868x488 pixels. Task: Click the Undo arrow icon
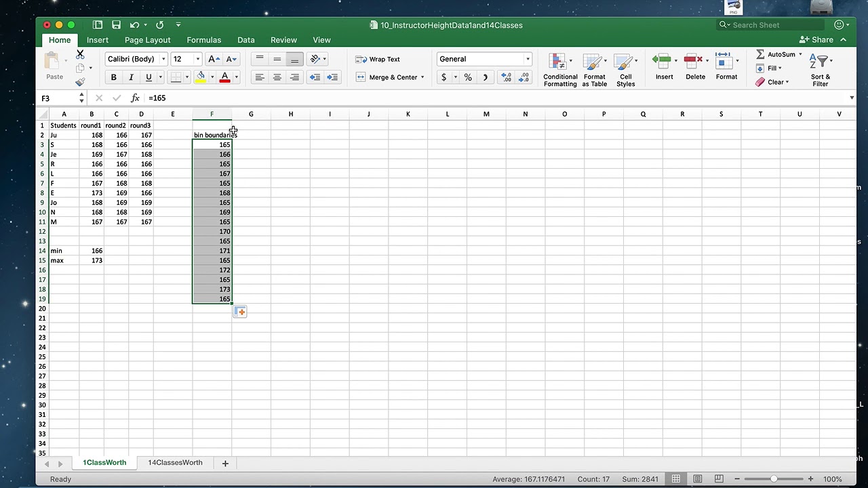[134, 25]
